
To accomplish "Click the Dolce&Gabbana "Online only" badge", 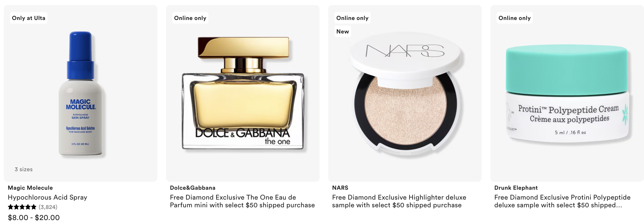I will [190, 18].
